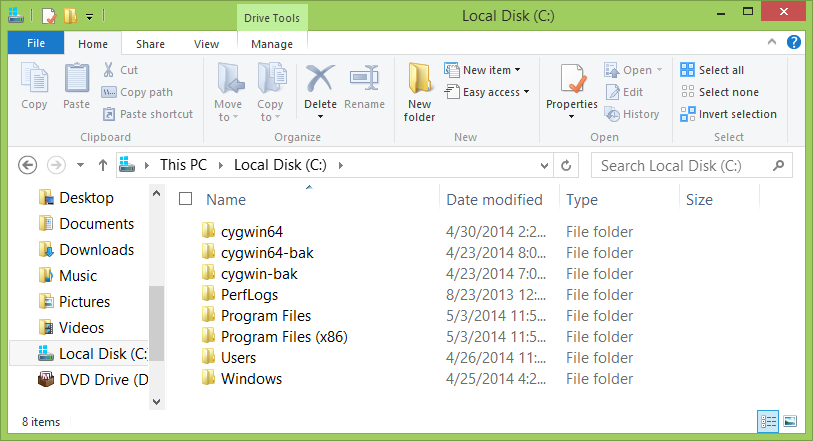Expand the New item dropdown
The width and height of the screenshot is (813, 441).
[x=517, y=70]
